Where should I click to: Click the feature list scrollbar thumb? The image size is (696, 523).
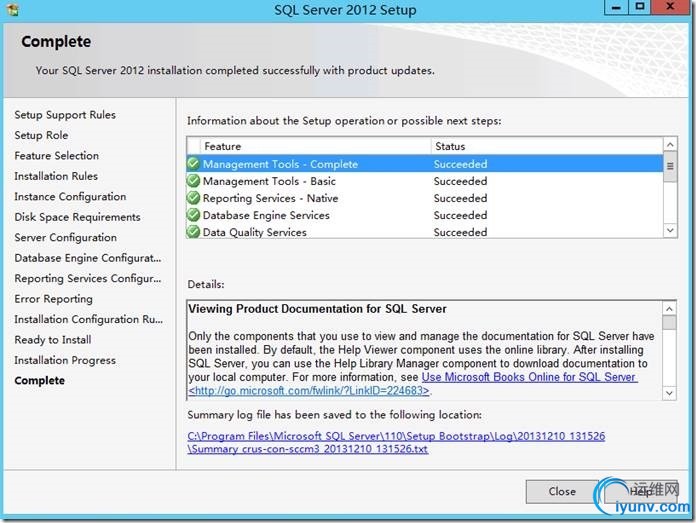click(670, 166)
